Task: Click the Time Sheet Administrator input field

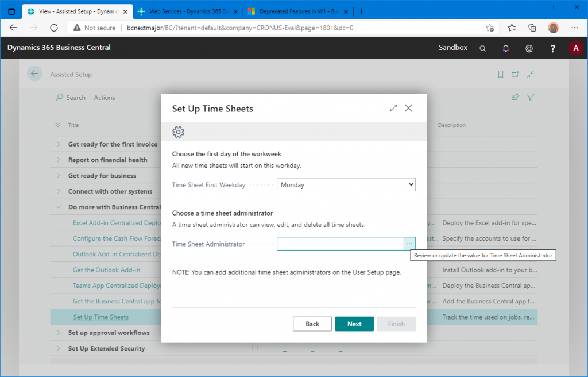Action: (x=340, y=244)
